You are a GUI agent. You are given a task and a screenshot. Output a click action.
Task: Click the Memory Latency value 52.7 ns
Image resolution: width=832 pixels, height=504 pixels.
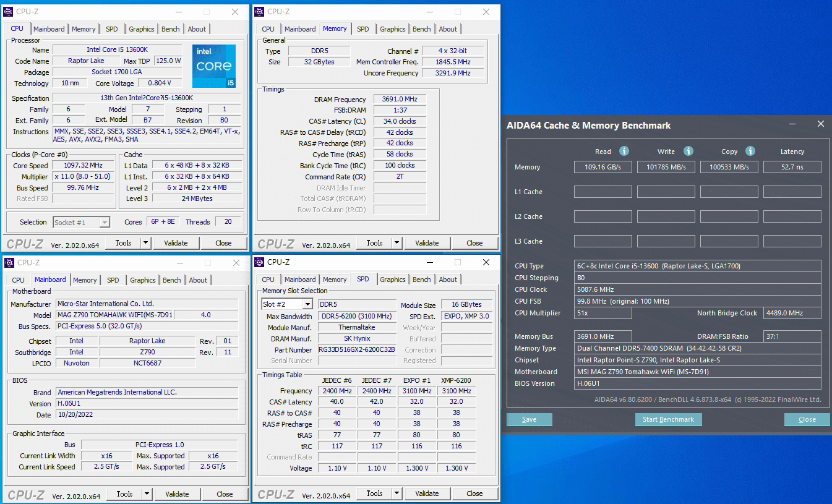click(x=792, y=167)
